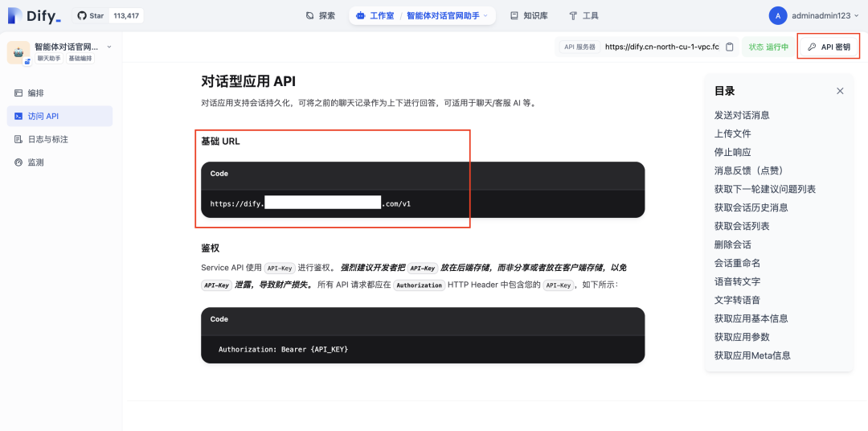This screenshot has height=431, width=868.
Task: Click the GitHub octocat icon
Action: click(82, 15)
